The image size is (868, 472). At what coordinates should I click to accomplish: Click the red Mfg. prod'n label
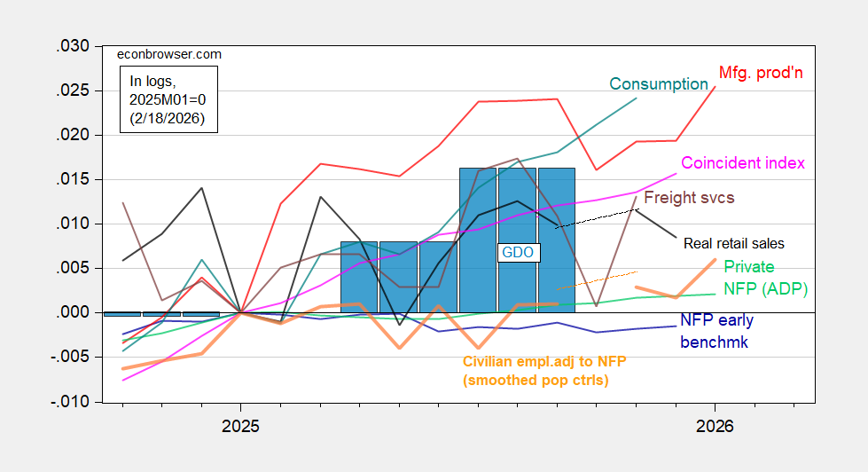(760, 73)
